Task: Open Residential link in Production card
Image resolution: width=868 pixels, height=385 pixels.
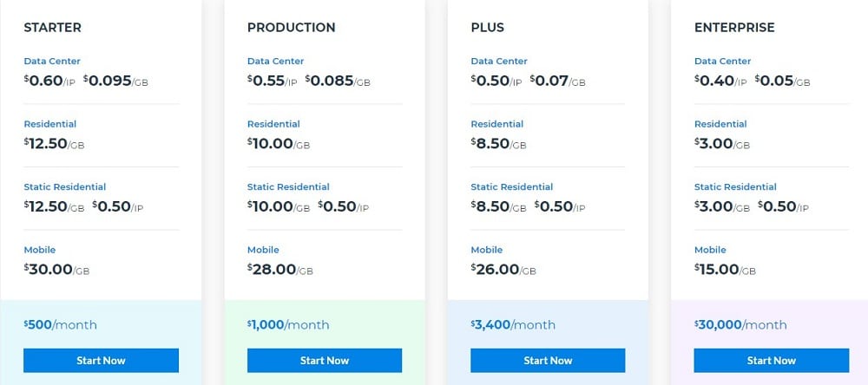Action: point(273,124)
